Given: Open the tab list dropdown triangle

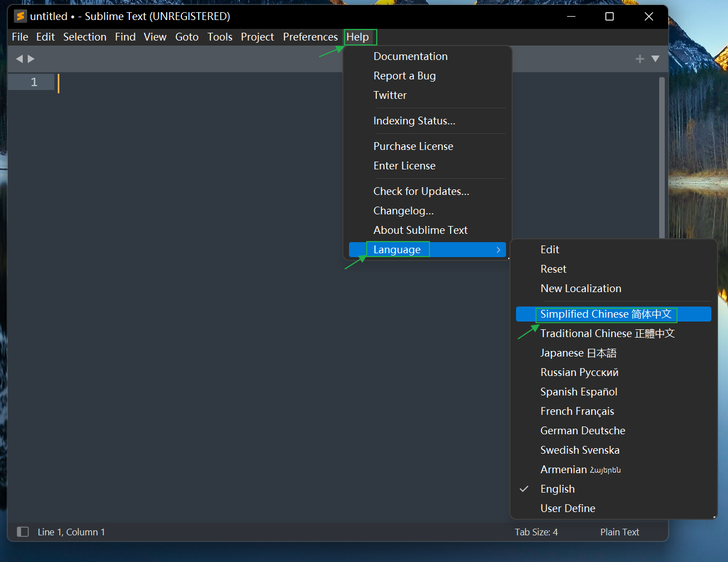Looking at the screenshot, I should tap(655, 59).
